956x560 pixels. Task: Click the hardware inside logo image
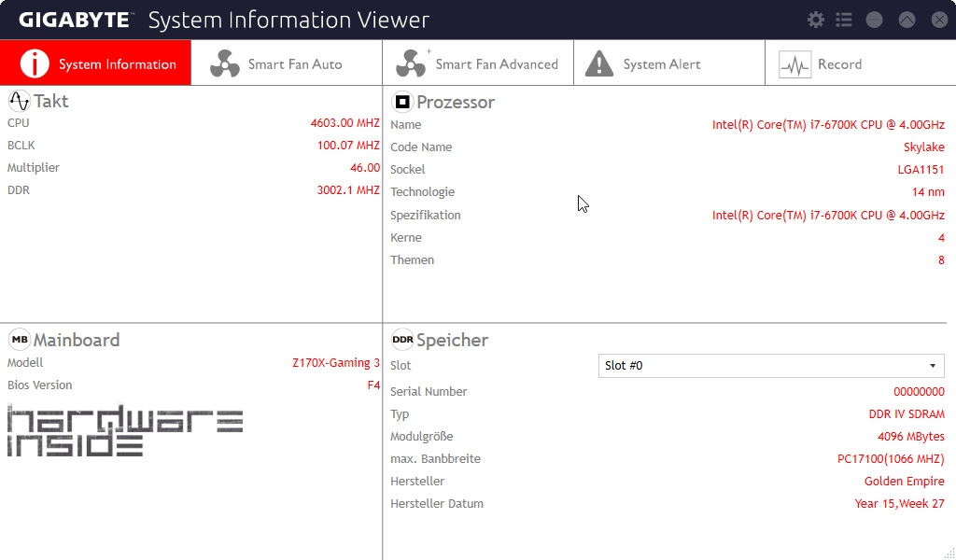(x=126, y=430)
